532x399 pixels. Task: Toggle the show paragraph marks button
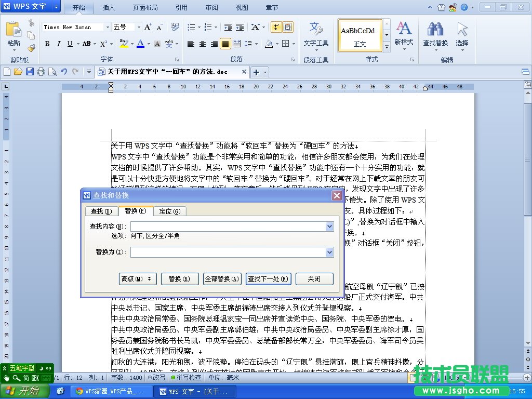(x=275, y=27)
